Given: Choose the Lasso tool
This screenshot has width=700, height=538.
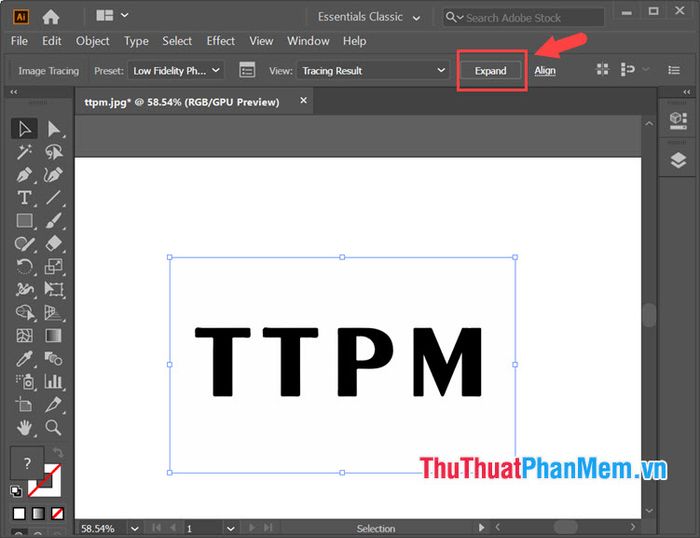Looking at the screenshot, I should click(x=54, y=152).
